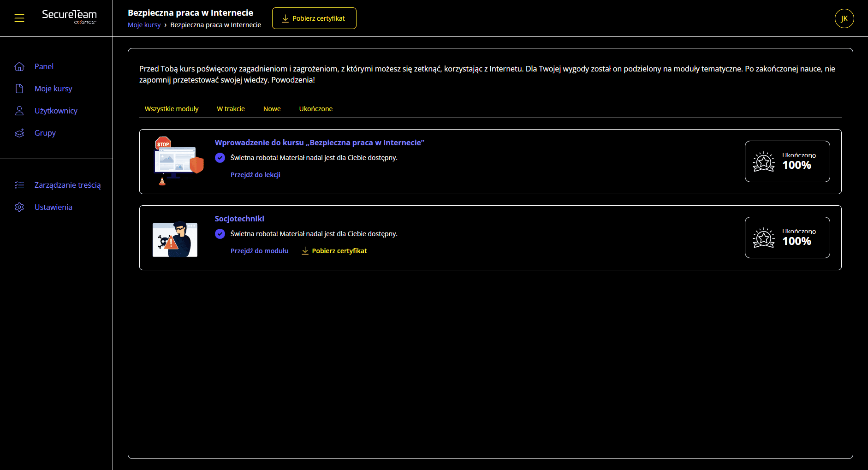The height and width of the screenshot is (470, 868).
Task: Open Wprowadzenie do kursu module title
Action: pyautogui.click(x=319, y=143)
